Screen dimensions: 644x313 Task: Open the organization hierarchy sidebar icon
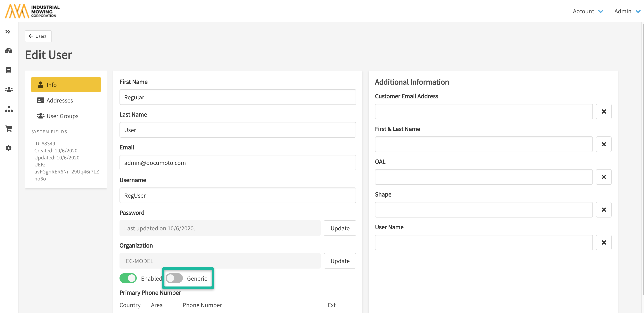9,109
